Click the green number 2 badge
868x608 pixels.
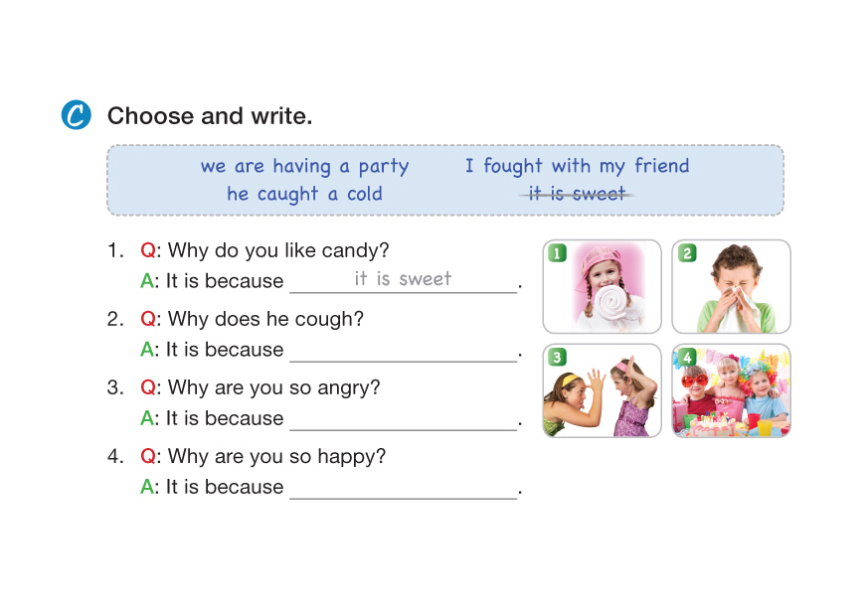(x=686, y=253)
